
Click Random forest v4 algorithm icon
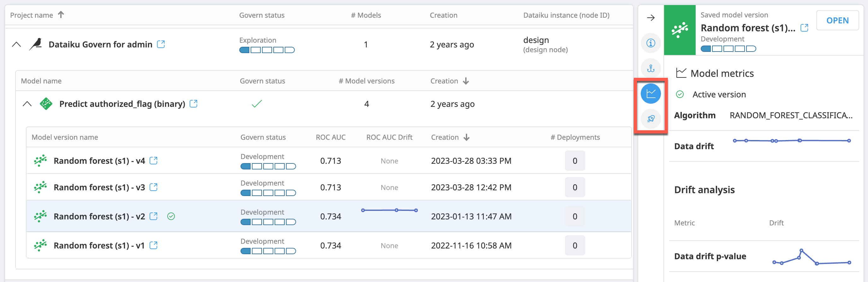(40, 161)
